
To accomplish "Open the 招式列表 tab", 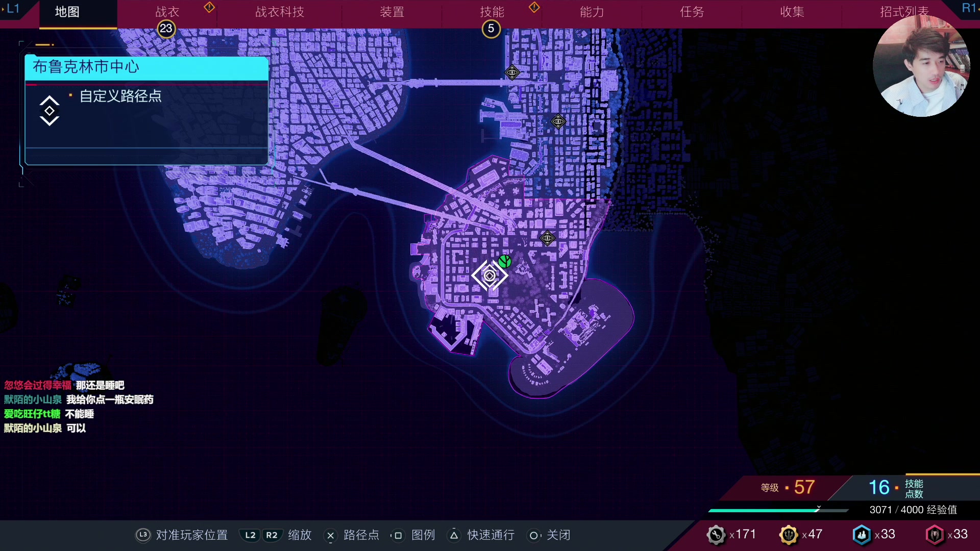I will 904,12.
